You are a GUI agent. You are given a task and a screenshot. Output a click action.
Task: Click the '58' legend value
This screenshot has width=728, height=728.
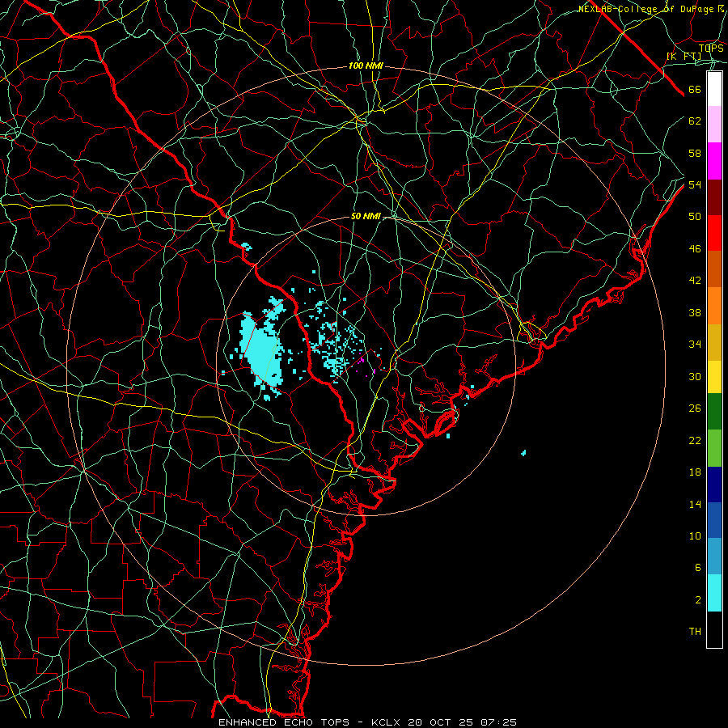point(695,153)
